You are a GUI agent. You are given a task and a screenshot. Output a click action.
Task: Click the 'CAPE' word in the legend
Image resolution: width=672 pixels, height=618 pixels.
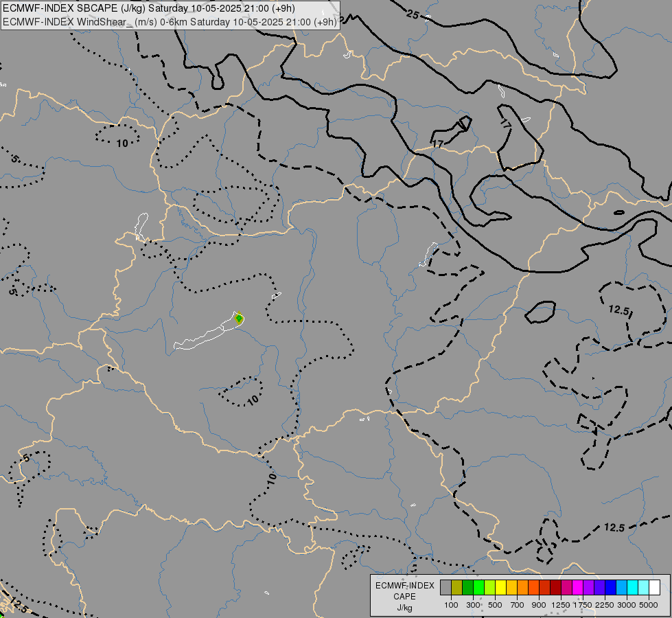pos(404,597)
